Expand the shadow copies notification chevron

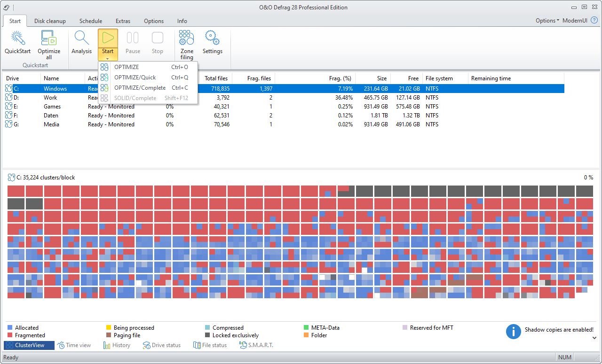click(x=594, y=338)
